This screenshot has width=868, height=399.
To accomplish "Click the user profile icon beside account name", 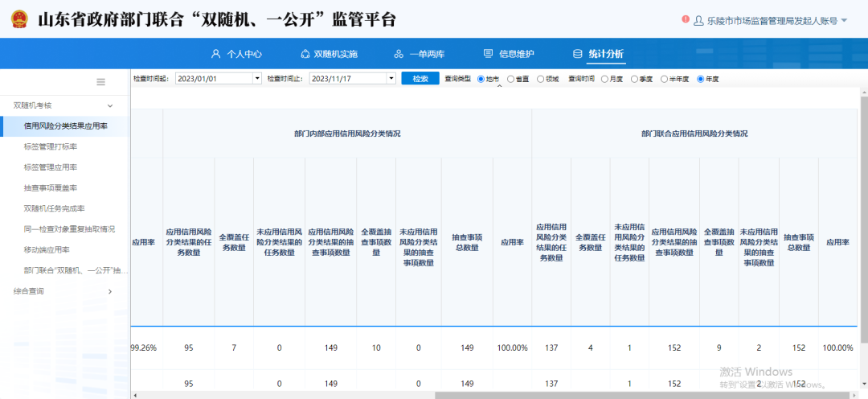I will pyautogui.click(x=698, y=20).
